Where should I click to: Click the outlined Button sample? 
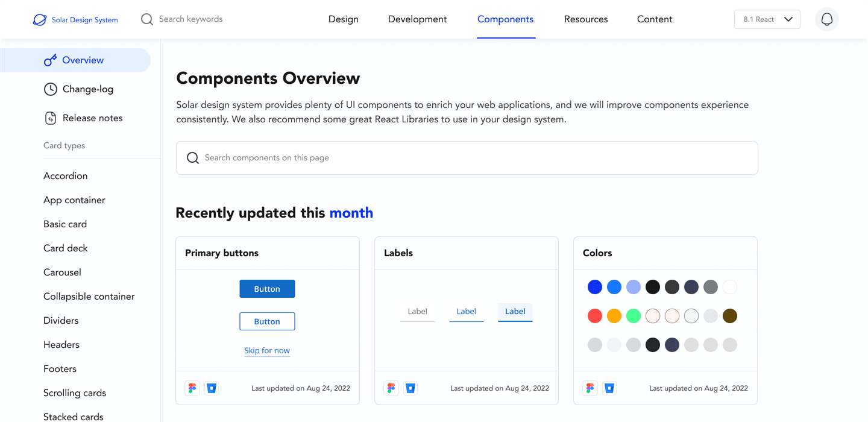tap(267, 321)
